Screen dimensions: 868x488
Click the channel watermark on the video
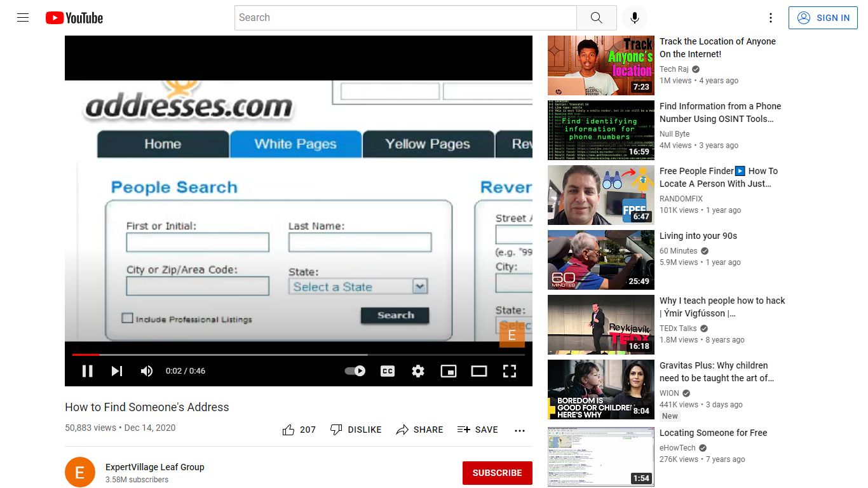point(512,335)
